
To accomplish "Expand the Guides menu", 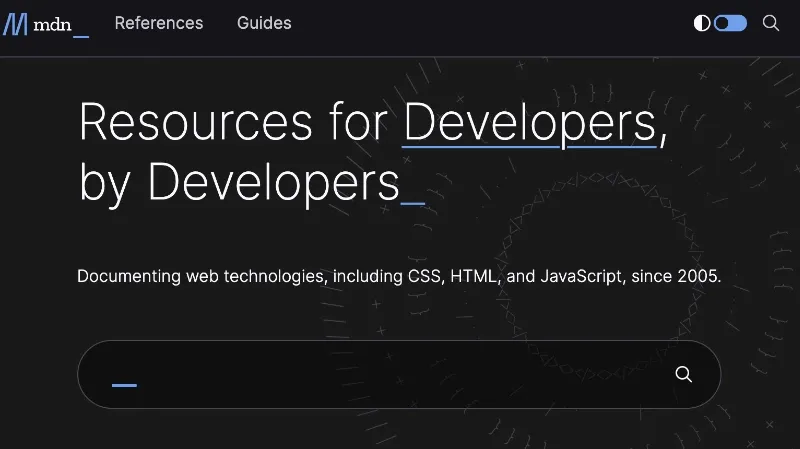I will pyautogui.click(x=264, y=23).
